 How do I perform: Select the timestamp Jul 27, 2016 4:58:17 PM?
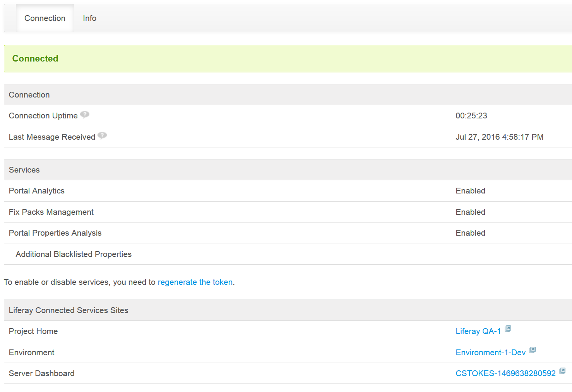tap(499, 137)
